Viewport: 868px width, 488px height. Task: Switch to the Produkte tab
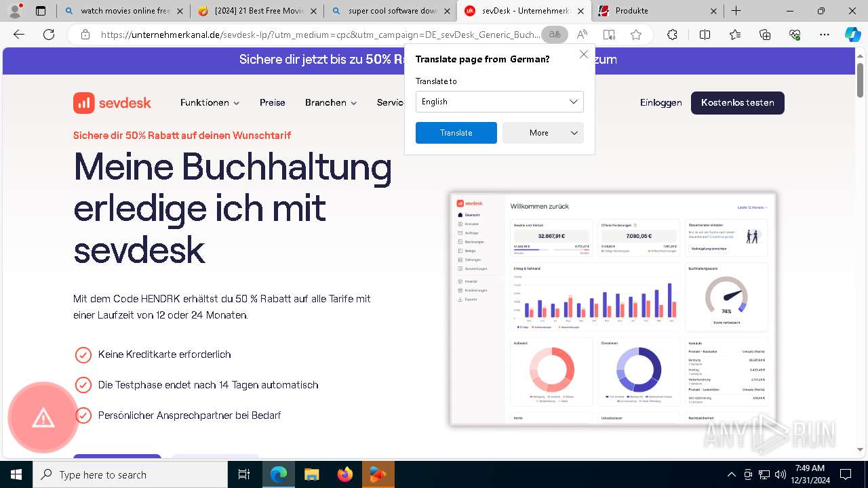click(x=658, y=11)
